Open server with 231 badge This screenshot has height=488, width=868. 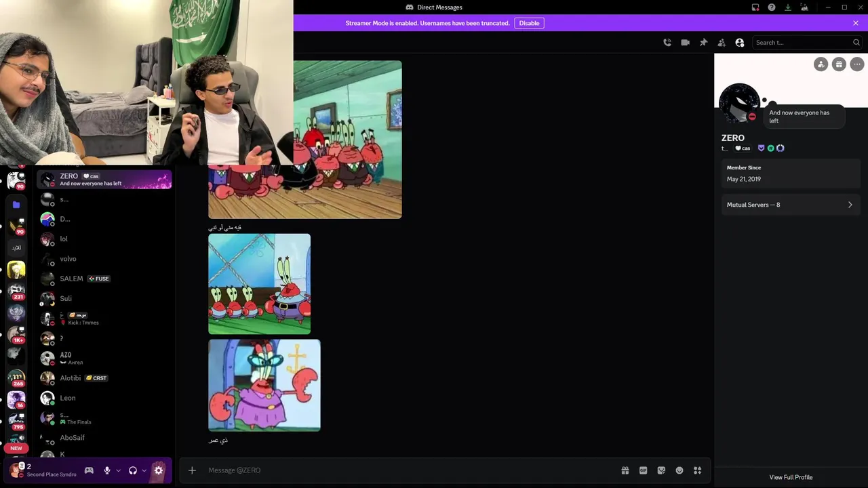16,291
